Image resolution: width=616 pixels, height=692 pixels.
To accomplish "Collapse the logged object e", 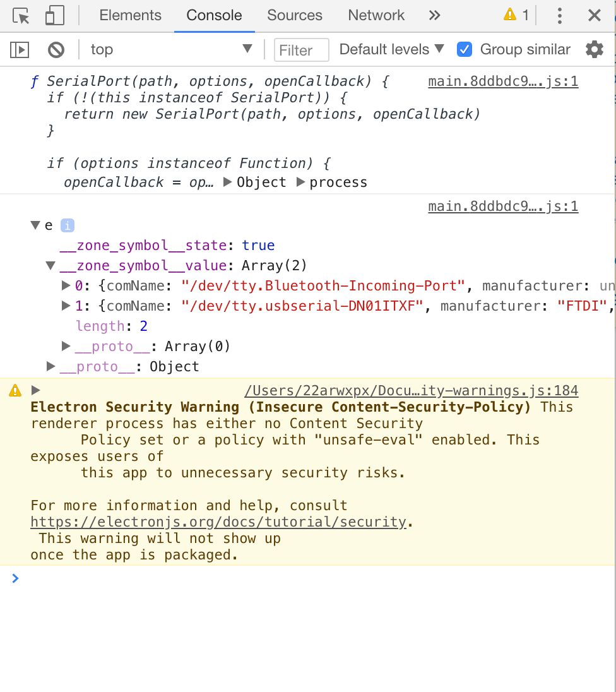I will [x=35, y=225].
